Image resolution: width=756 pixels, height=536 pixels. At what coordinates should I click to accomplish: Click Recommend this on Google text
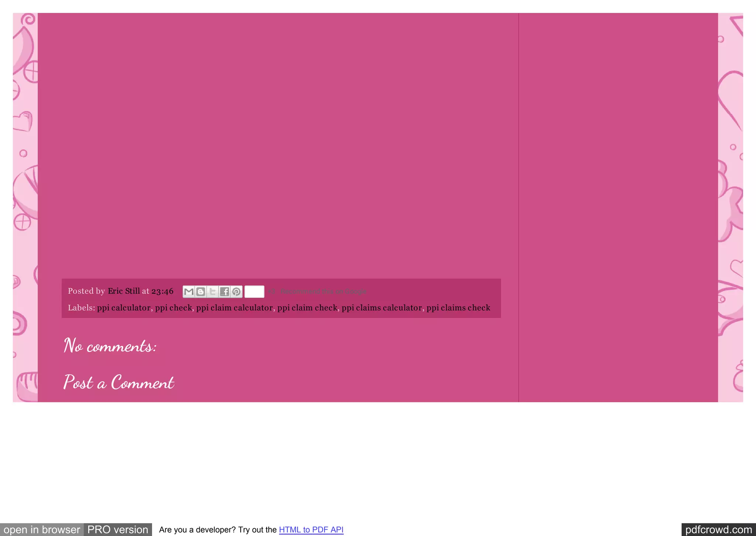[323, 291]
